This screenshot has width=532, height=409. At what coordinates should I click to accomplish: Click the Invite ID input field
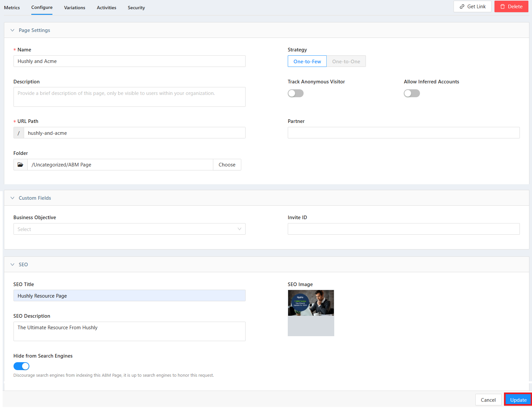[x=404, y=229]
